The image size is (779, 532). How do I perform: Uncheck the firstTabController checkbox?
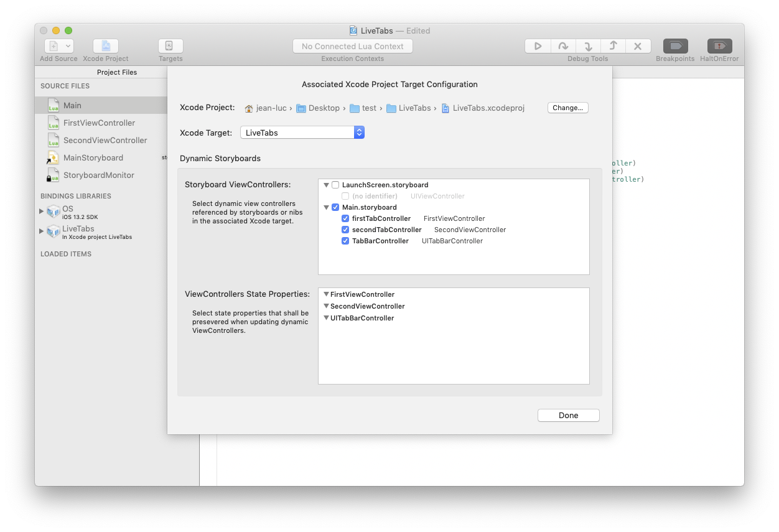(x=345, y=218)
